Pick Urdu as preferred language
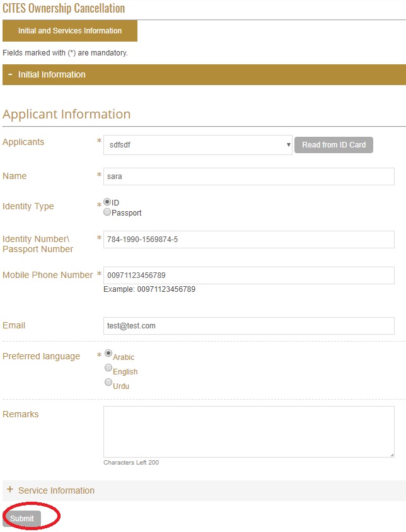The height and width of the screenshot is (532, 406). [108, 383]
